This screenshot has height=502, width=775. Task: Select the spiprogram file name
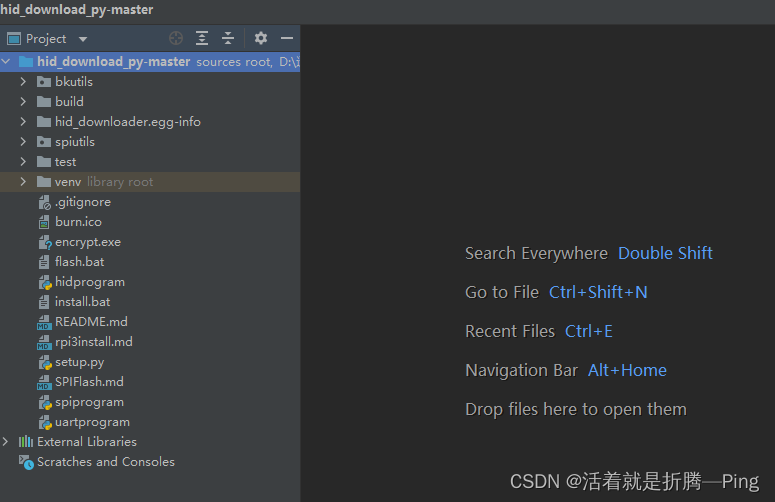point(89,402)
